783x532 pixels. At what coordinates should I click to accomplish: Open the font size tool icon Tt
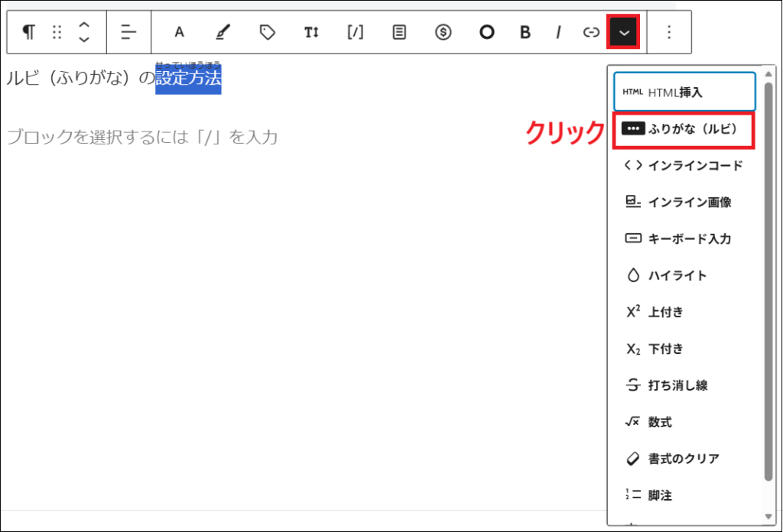(x=311, y=32)
